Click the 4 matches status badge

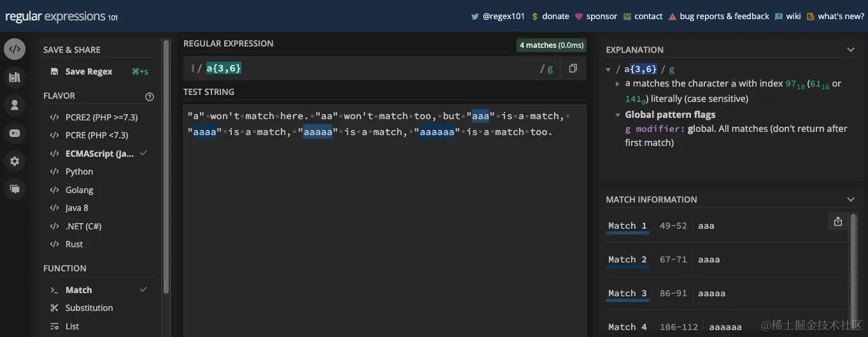(551, 45)
